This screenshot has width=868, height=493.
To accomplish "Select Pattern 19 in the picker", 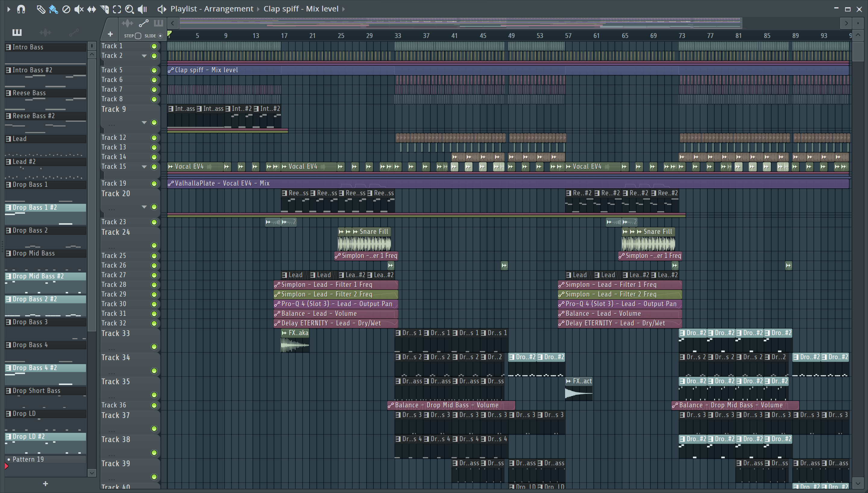I will click(46, 460).
